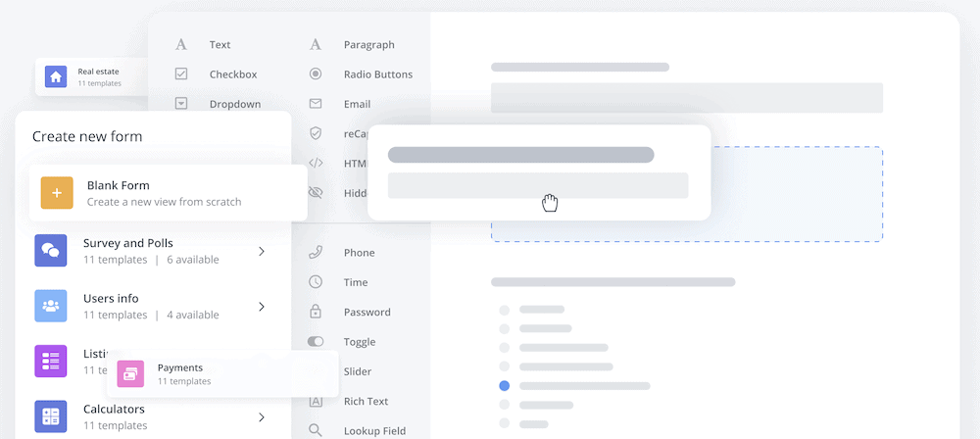This screenshot has width=980, height=439.
Task: Click the Toggle field label
Action: [x=360, y=341]
